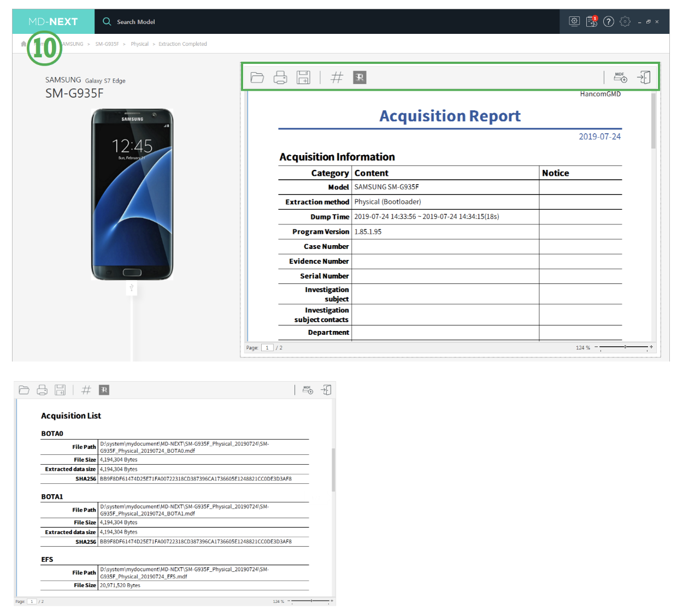This screenshot has height=616, width=683.
Task: Open folder icon in upper Acquisition Report toolbar
Action: [x=257, y=78]
